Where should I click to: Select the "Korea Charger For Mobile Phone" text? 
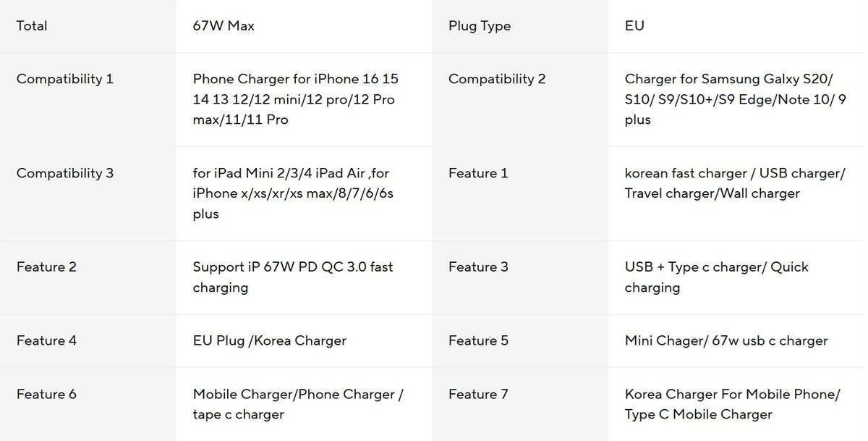tap(732, 405)
